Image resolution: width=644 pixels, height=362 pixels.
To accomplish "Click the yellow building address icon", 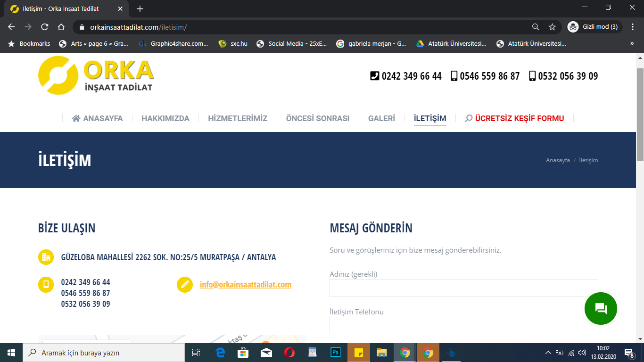I will click(x=46, y=257).
